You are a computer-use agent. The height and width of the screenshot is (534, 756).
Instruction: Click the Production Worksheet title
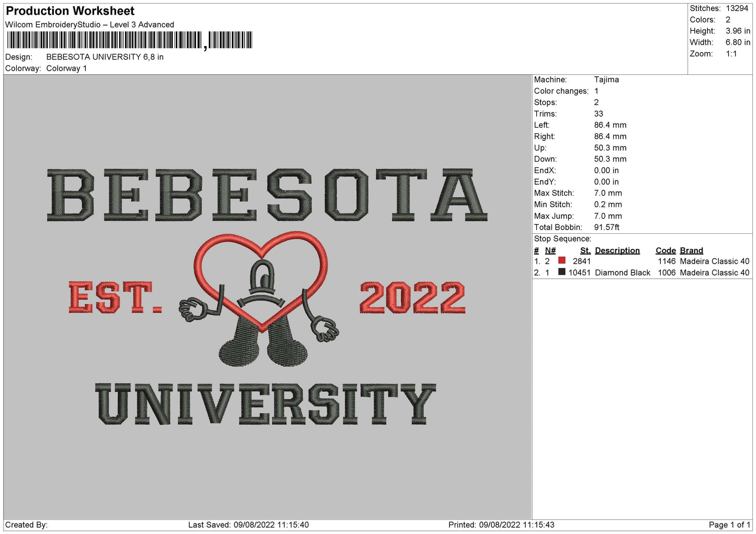(70, 11)
